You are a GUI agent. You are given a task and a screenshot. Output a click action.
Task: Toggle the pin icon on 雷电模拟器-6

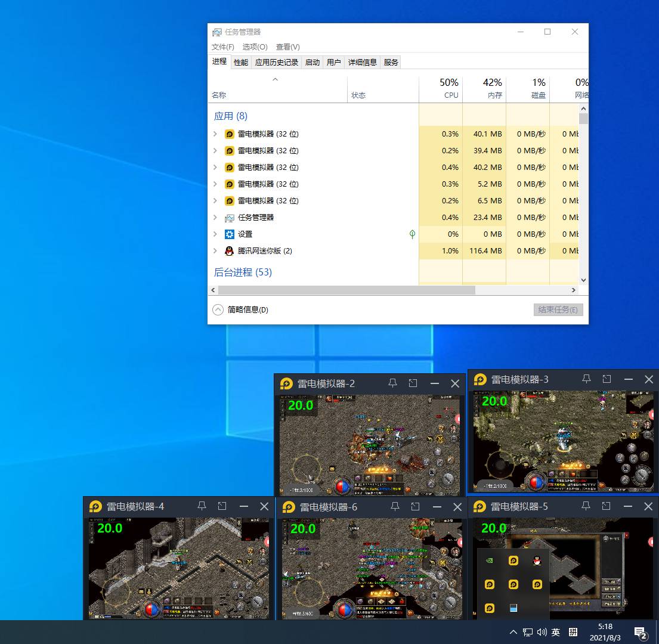(395, 506)
